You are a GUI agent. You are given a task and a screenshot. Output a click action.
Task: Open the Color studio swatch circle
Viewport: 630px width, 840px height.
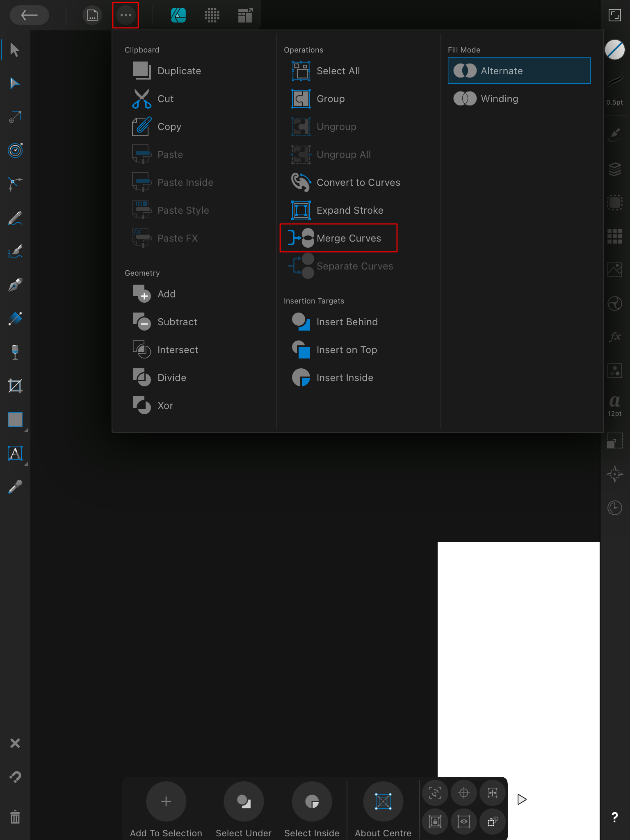(x=615, y=50)
